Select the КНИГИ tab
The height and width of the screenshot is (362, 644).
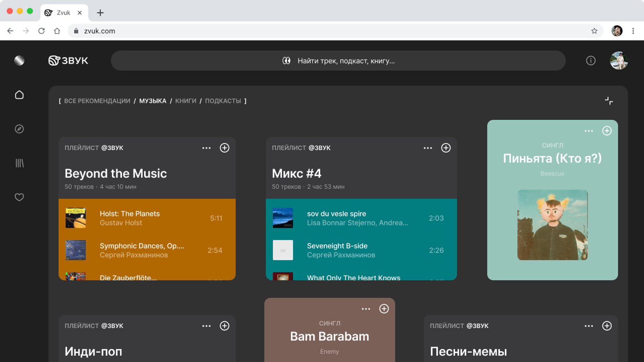[186, 101]
